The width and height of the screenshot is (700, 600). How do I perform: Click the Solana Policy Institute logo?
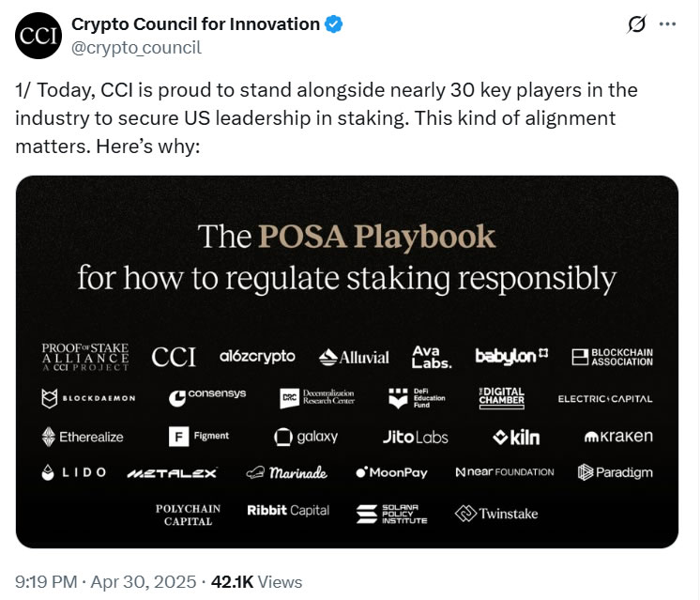click(x=392, y=514)
